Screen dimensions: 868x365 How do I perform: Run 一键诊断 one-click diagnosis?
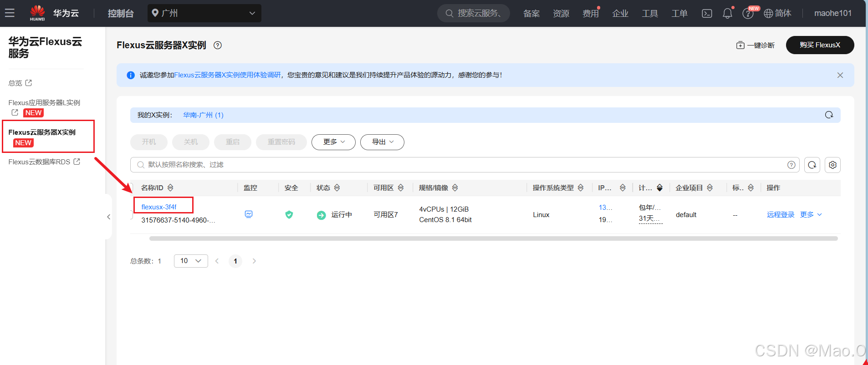point(756,45)
